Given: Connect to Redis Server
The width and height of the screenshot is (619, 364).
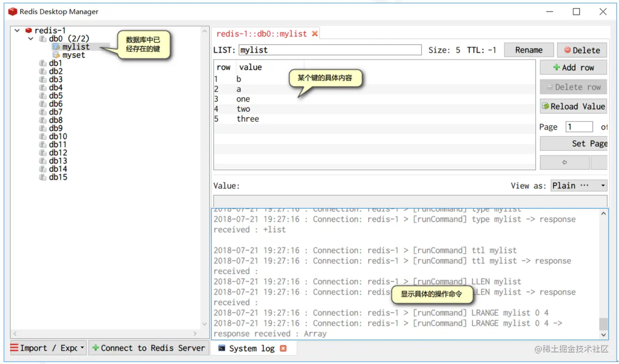Looking at the screenshot, I should [148, 348].
